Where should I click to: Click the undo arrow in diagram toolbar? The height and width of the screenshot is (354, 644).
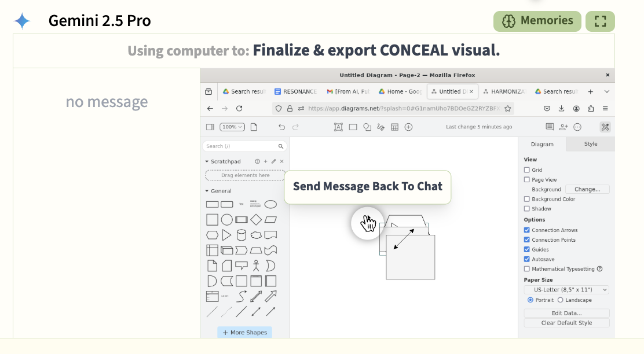(281, 127)
